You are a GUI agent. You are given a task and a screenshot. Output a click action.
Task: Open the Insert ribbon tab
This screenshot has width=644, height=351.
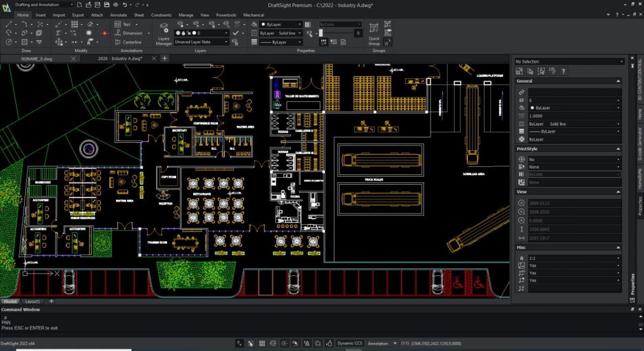[41, 15]
